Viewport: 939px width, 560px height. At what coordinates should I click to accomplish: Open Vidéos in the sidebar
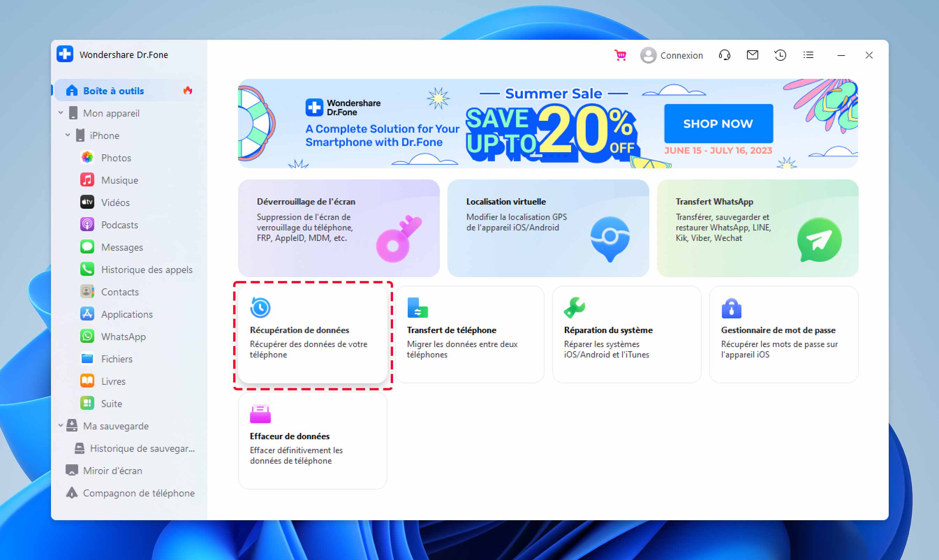(x=115, y=202)
